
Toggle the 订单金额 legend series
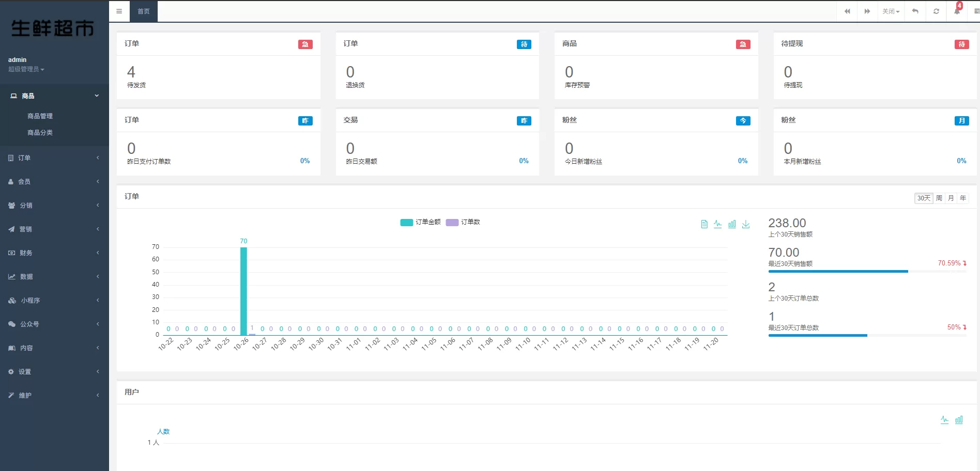pos(420,222)
